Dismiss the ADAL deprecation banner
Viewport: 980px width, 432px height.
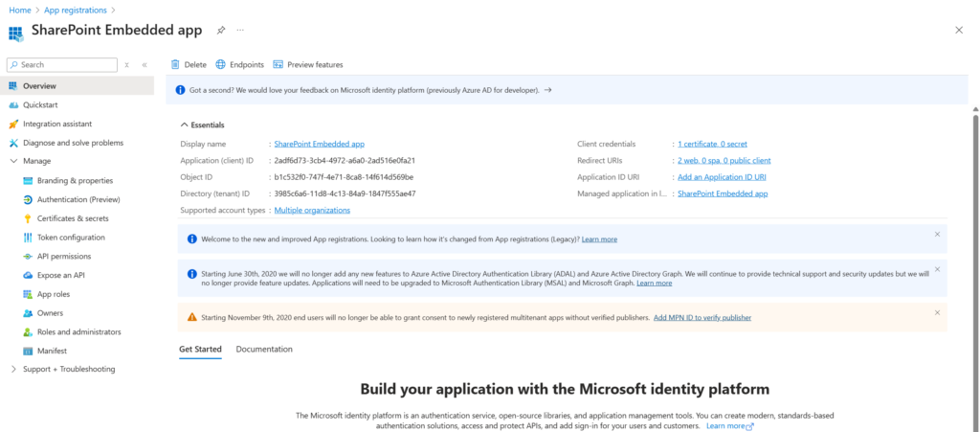[x=937, y=269]
